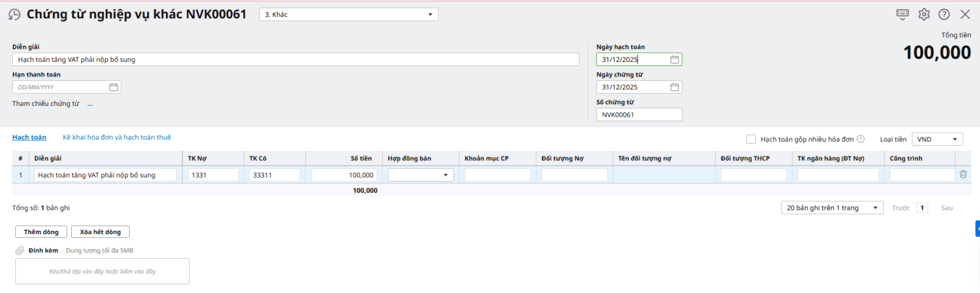Delete row 1 with trash icon
The image size is (980, 293).
click(963, 175)
